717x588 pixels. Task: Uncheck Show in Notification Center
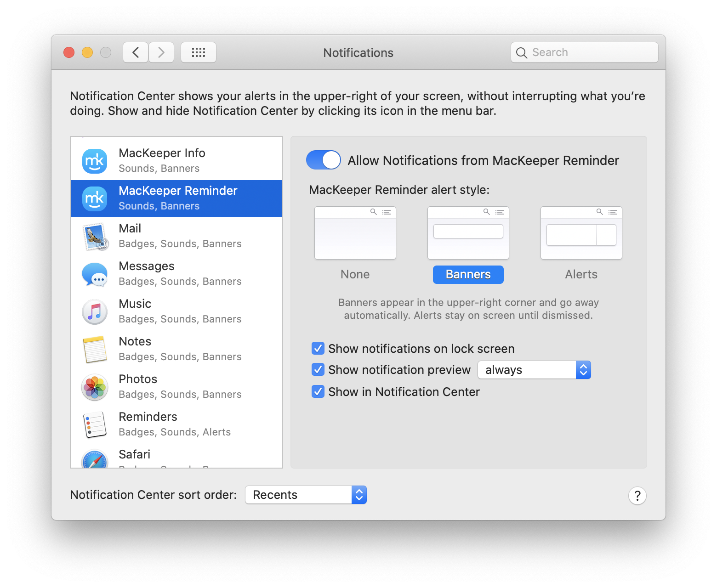(318, 391)
